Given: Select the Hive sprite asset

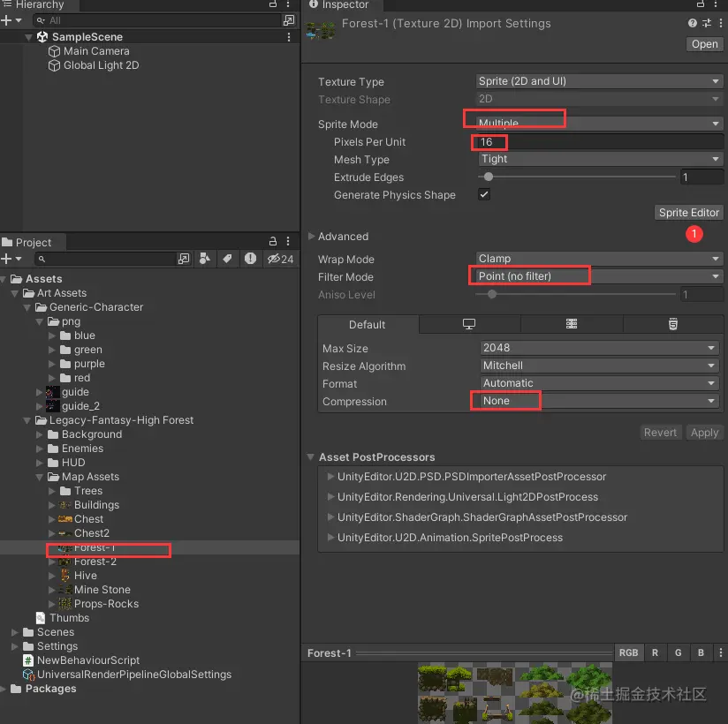Looking at the screenshot, I should point(86,576).
